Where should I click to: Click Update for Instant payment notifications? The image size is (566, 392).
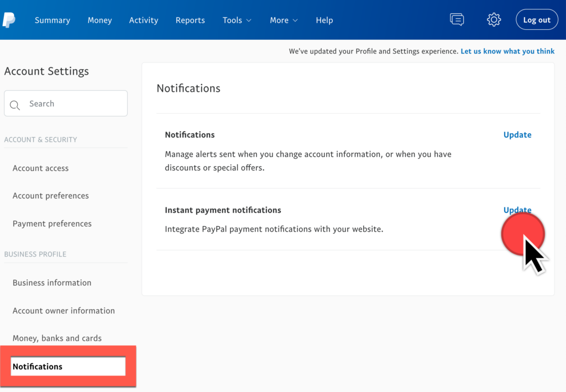pos(517,210)
